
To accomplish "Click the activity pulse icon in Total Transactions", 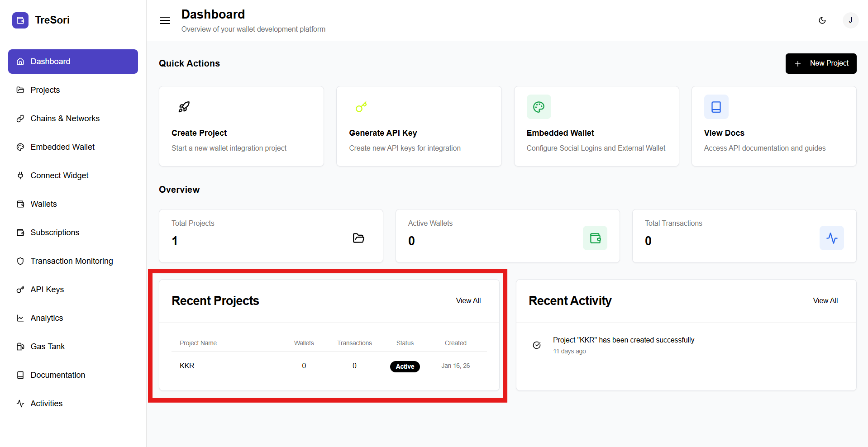I will click(832, 238).
